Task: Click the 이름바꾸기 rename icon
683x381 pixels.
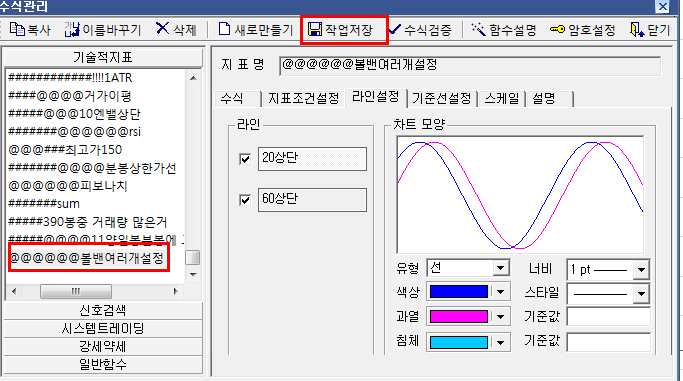Action: click(x=72, y=29)
